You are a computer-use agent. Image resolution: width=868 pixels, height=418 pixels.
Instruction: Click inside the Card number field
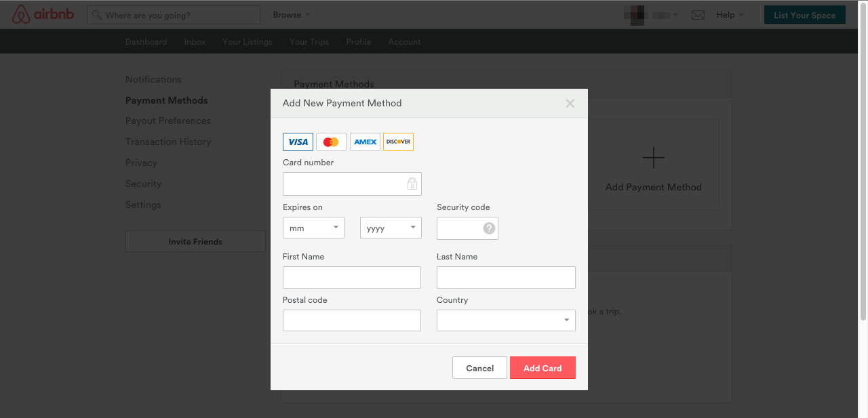pyautogui.click(x=352, y=184)
